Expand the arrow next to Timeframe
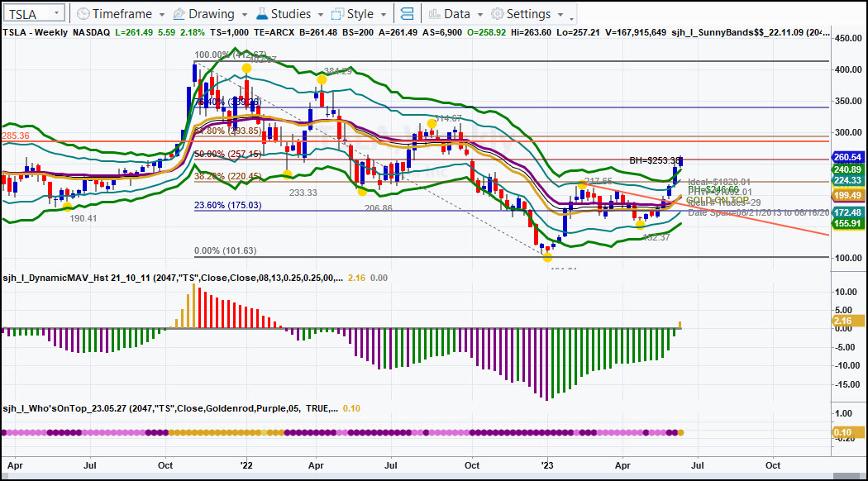The width and height of the screenshot is (868, 481). pos(162,15)
